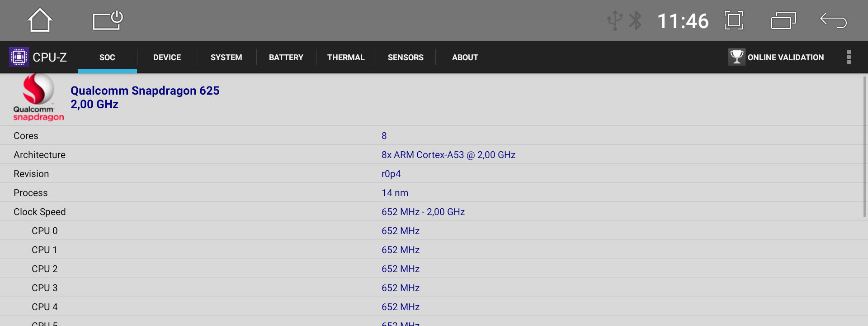Screen dimensions: 868x326
Task: Select the CPU 2 frequency value
Action: click(401, 269)
